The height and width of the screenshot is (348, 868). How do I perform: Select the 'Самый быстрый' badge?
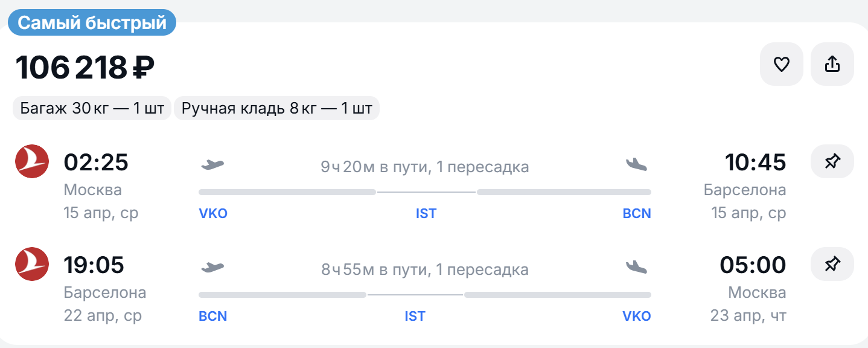coord(92,23)
